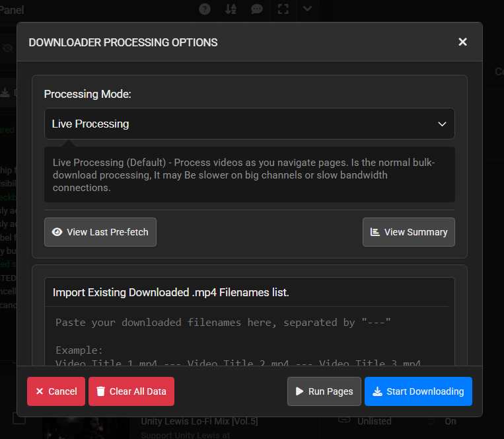Expand the chevron-down menu in top toolbar
Viewport: 504px width, 439px height.
coord(307,9)
